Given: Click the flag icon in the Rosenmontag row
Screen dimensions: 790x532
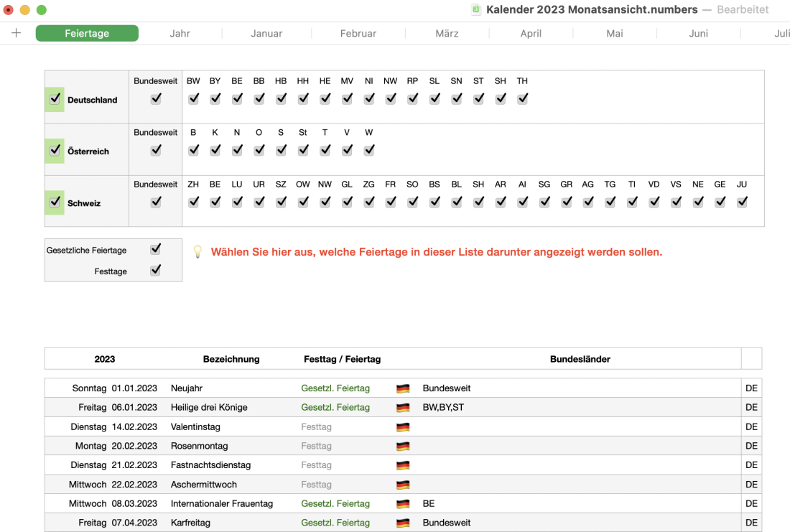Looking at the screenshot, I should point(403,446).
